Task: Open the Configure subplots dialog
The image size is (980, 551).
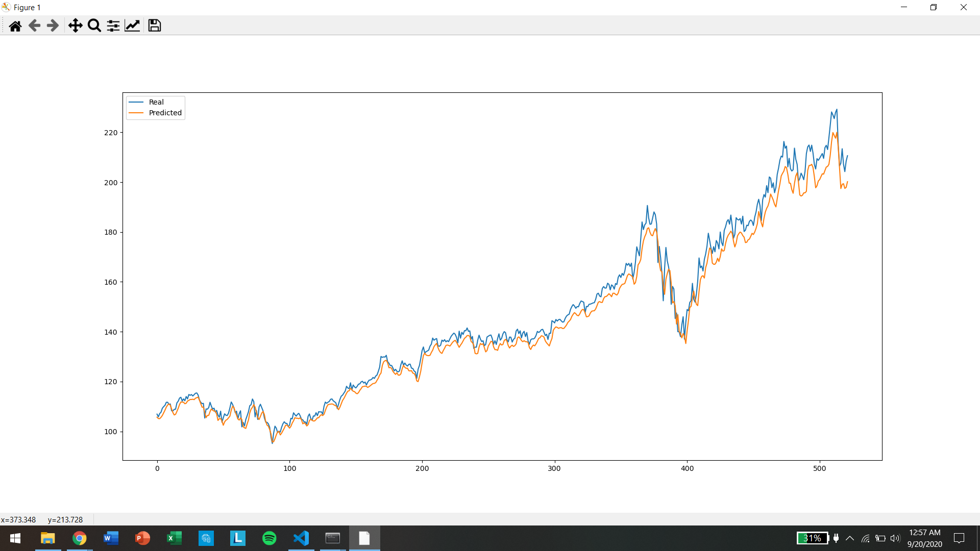Action: coord(113,26)
